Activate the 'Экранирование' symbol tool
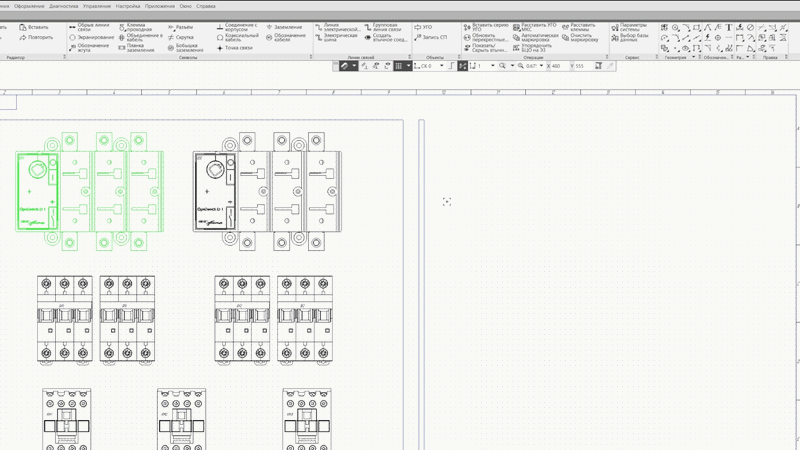The image size is (800, 450). 91,37
